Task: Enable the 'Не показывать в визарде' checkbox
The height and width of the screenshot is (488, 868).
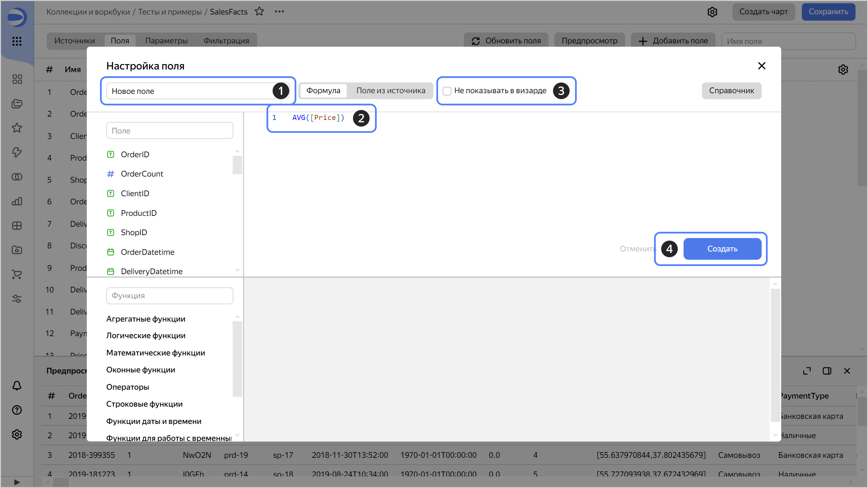Action: (447, 91)
